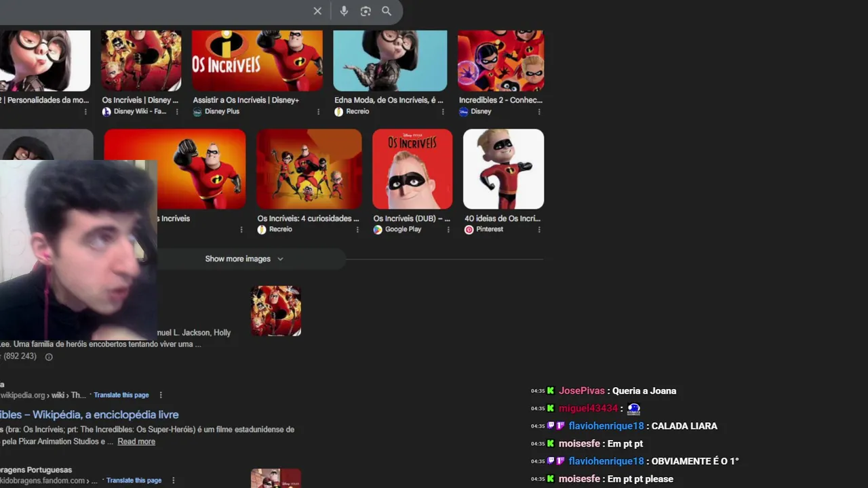Open the three-dot menu for the Disney Wiki result

pos(177,112)
